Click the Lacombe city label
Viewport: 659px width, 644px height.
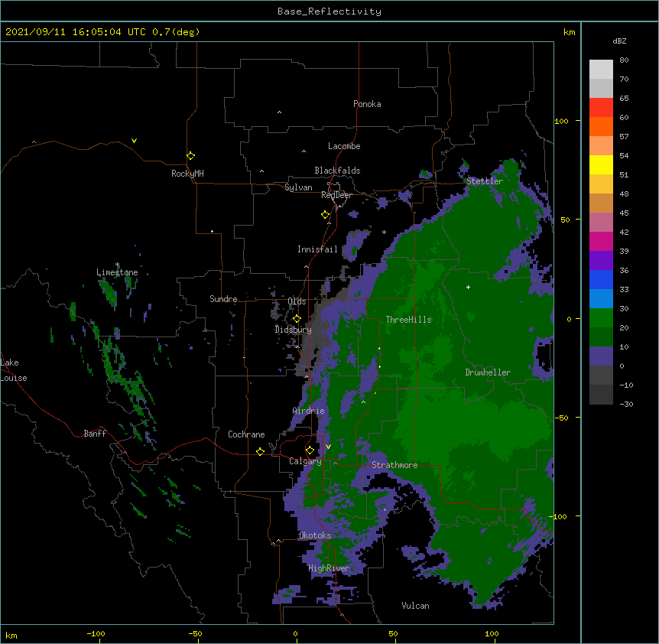point(344,146)
